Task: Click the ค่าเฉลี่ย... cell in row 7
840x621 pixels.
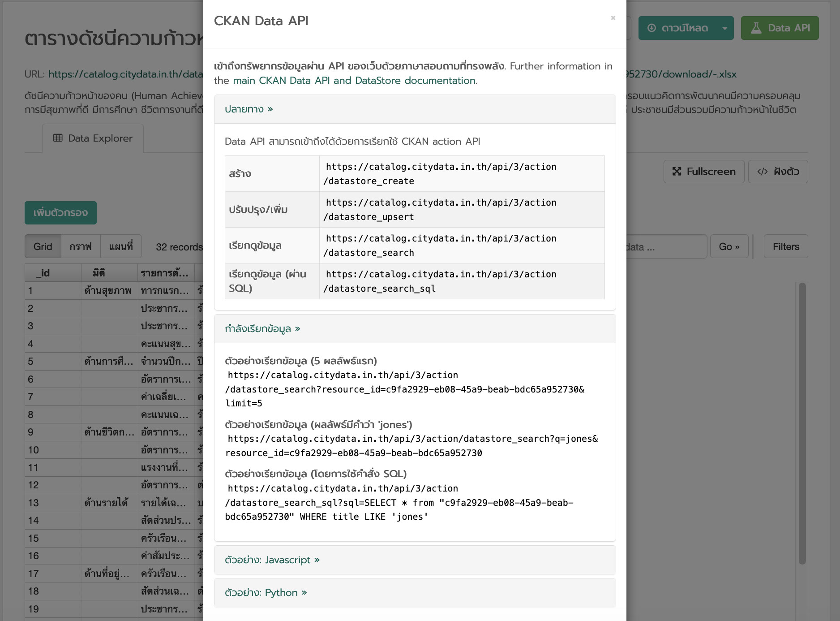Action: coord(166,397)
